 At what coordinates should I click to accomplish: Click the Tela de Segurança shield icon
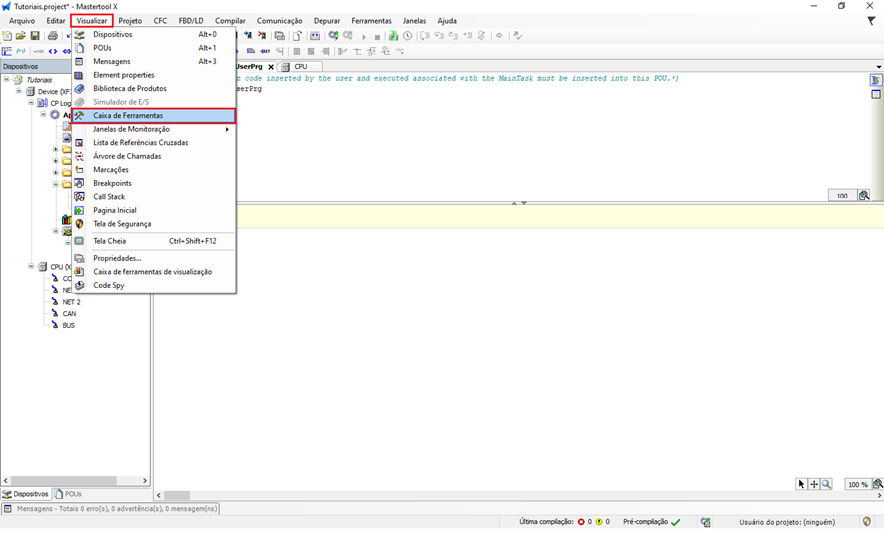[x=80, y=224]
